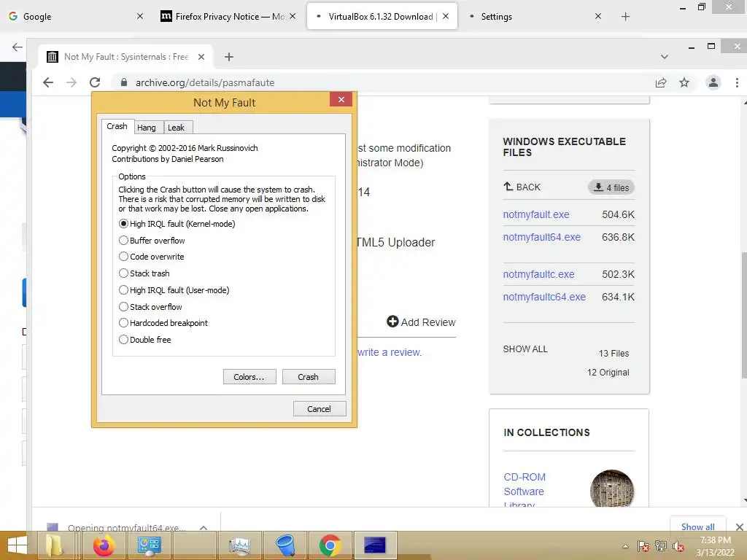Image resolution: width=747 pixels, height=560 pixels.
Task: Switch to VirtualBox 6.1.32 Download tab
Action: click(382, 16)
